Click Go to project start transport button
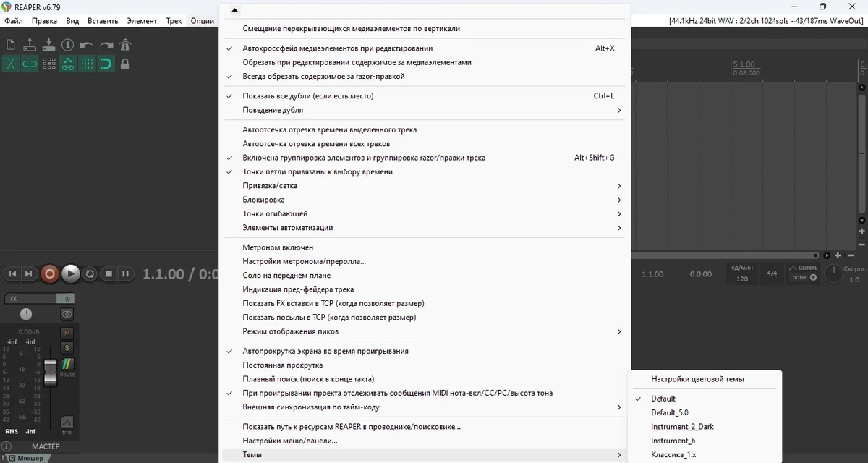This screenshot has height=463, width=868. pyautogui.click(x=12, y=273)
